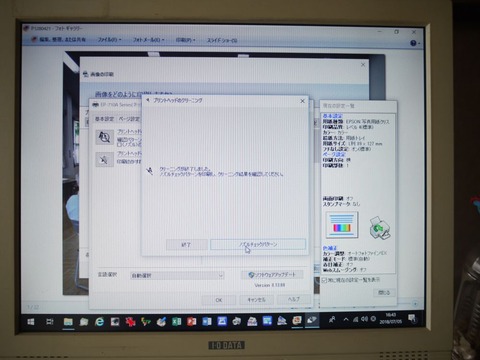Click the color print preview thumbnail
This screenshot has height=360, width=480.
click(342, 225)
